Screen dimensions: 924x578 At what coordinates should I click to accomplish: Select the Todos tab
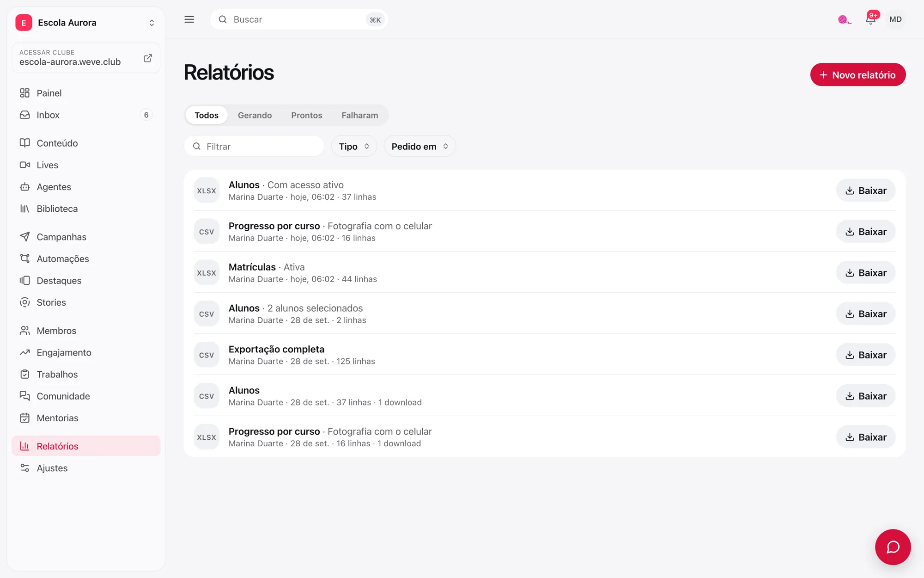click(207, 115)
